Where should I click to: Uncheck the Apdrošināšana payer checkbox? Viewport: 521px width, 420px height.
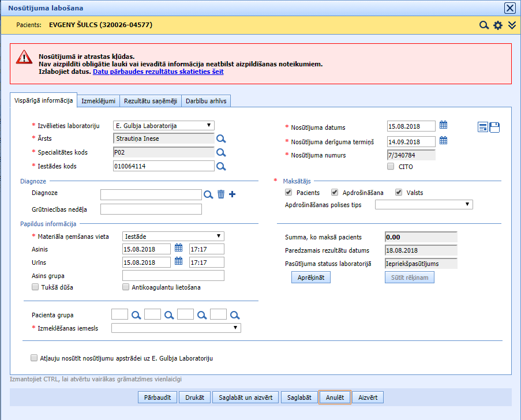pyautogui.click(x=335, y=193)
